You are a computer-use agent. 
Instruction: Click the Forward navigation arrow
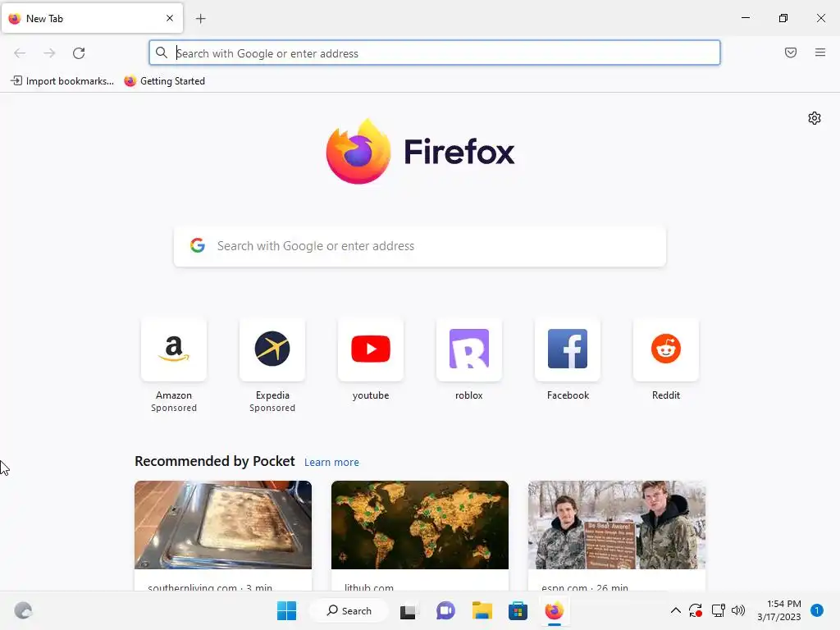point(49,52)
